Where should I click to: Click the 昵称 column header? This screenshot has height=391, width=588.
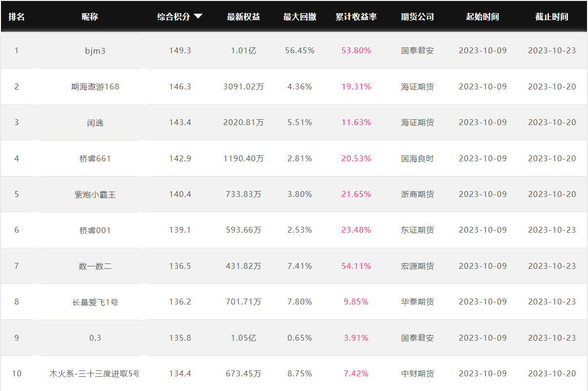pos(90,17)
